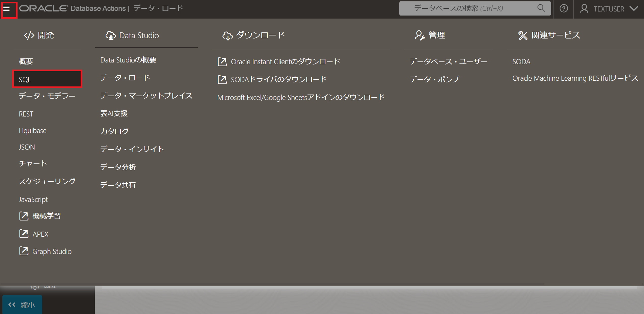This screenshot has width=644, height=314.
Task: Open データ・ロード under Data Studio
Action: click(125, 77)
